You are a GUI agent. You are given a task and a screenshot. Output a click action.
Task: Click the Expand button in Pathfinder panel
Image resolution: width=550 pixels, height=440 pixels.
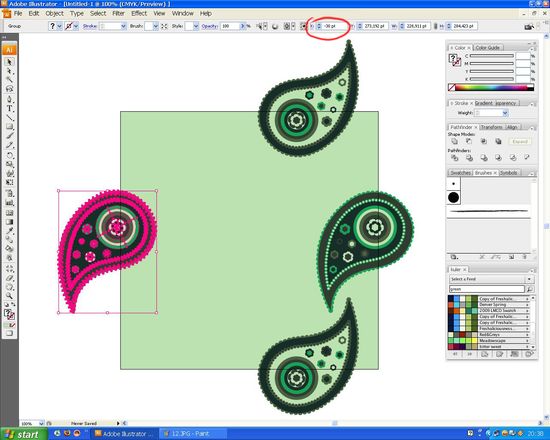[520, 142]
